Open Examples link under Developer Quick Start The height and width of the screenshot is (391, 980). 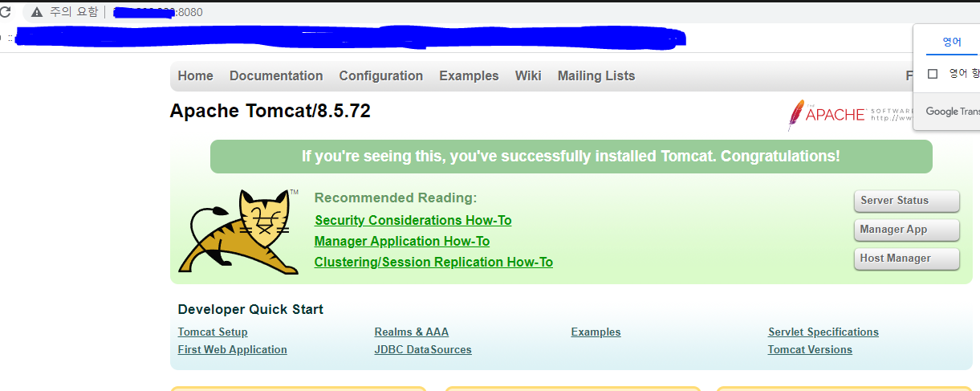pyautogui.click(x=596, y=332)
